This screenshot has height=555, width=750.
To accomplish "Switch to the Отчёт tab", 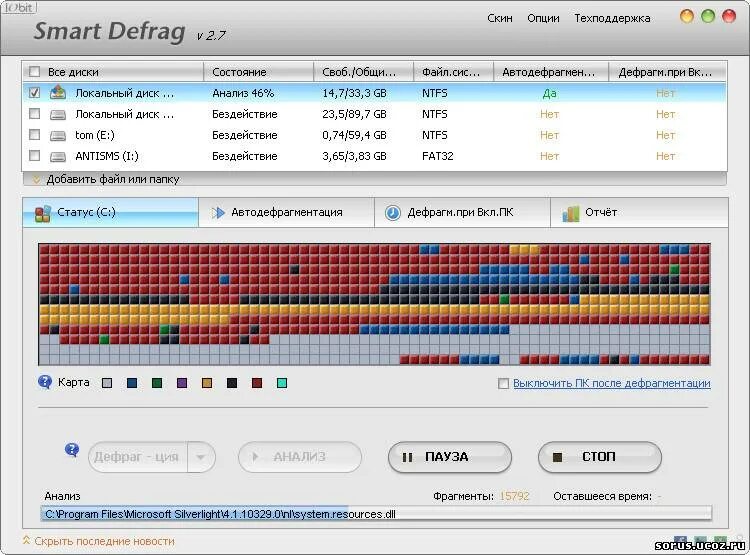I will click(639, 212).
